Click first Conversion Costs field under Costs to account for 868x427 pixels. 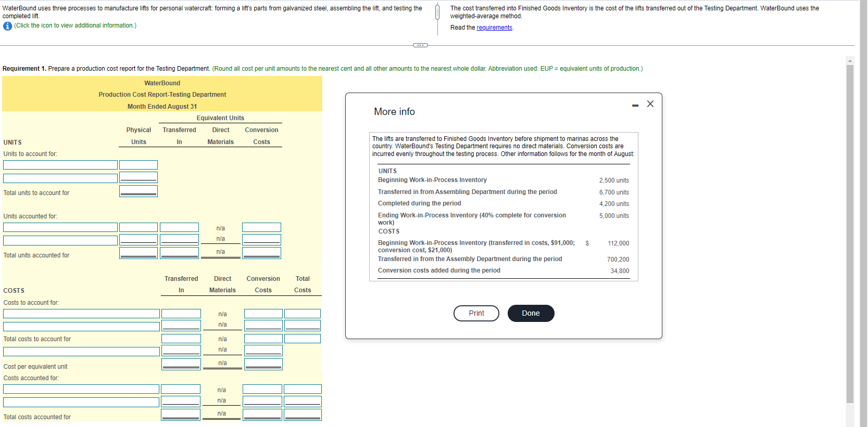click(263, 314)
